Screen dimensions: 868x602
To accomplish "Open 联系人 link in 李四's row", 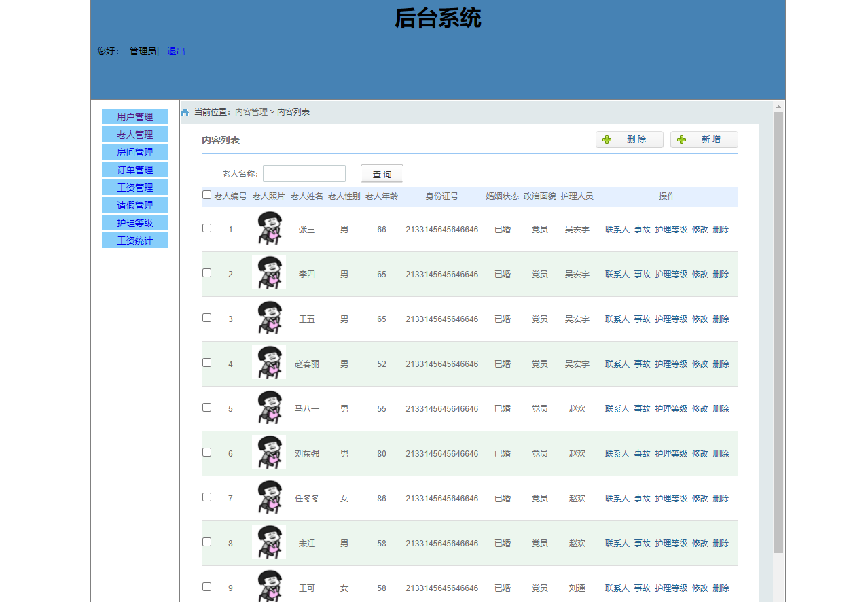I will coord(616,274).
